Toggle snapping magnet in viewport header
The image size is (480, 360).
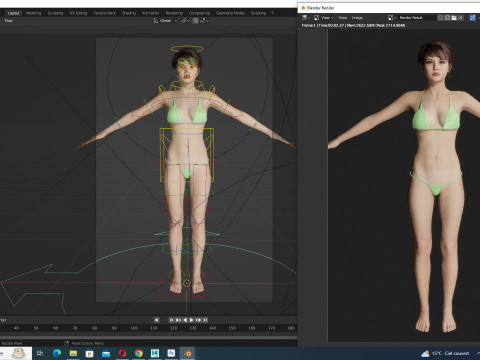tap(196, 21)
